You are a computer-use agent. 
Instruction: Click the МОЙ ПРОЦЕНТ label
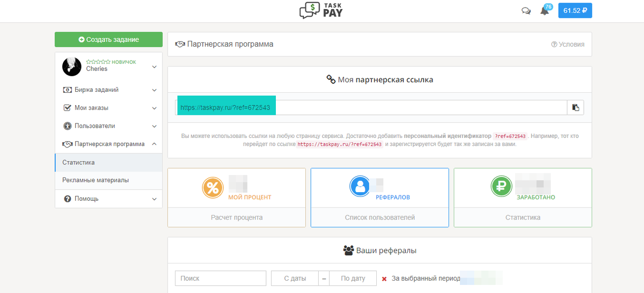pyautogui.click(x=250, y=197)
